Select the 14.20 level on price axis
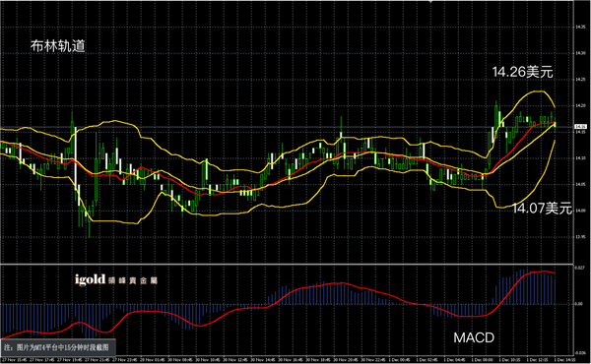Image resolution: width=591 pixels, height=364 pixels. click(x=580, y=106)
